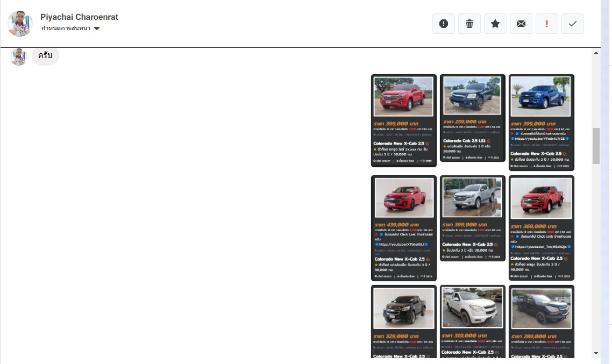Open Piyachai Charoenrat's profile picture in header
The height and width of the screenshot is (364, 612).
tap(20, 24)
